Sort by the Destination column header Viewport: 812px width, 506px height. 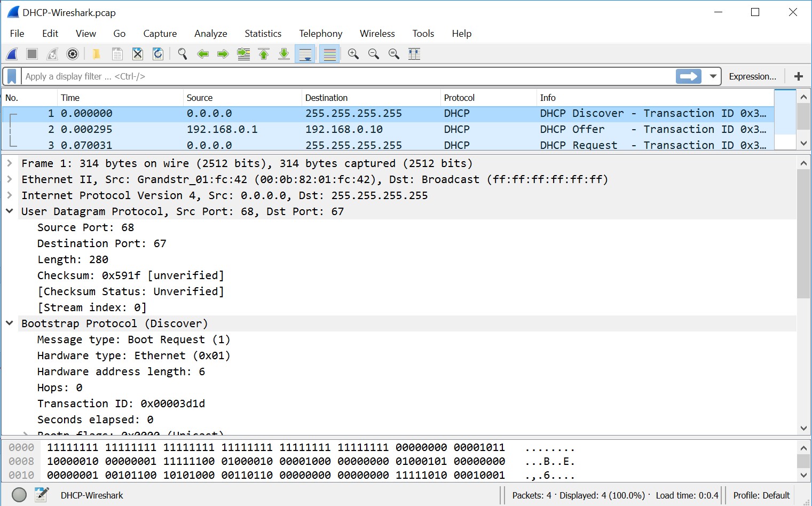click(x=371, y=98)
